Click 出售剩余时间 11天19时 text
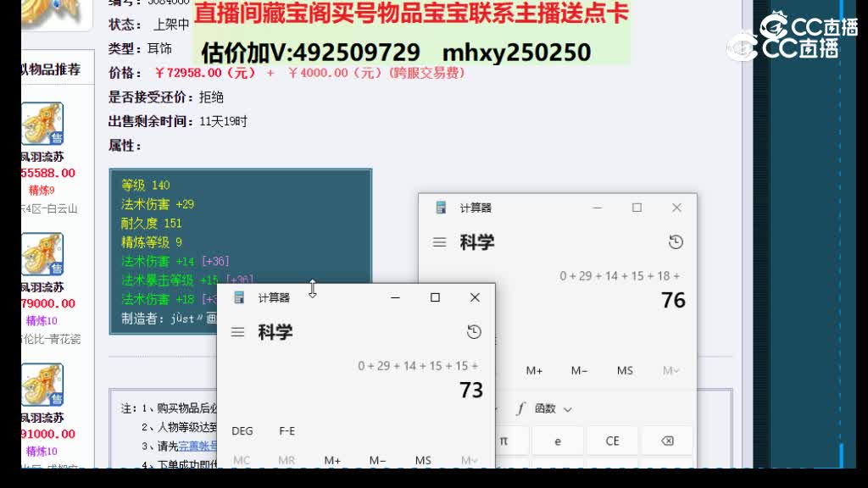The image size is (868, 488). point(178,121)
